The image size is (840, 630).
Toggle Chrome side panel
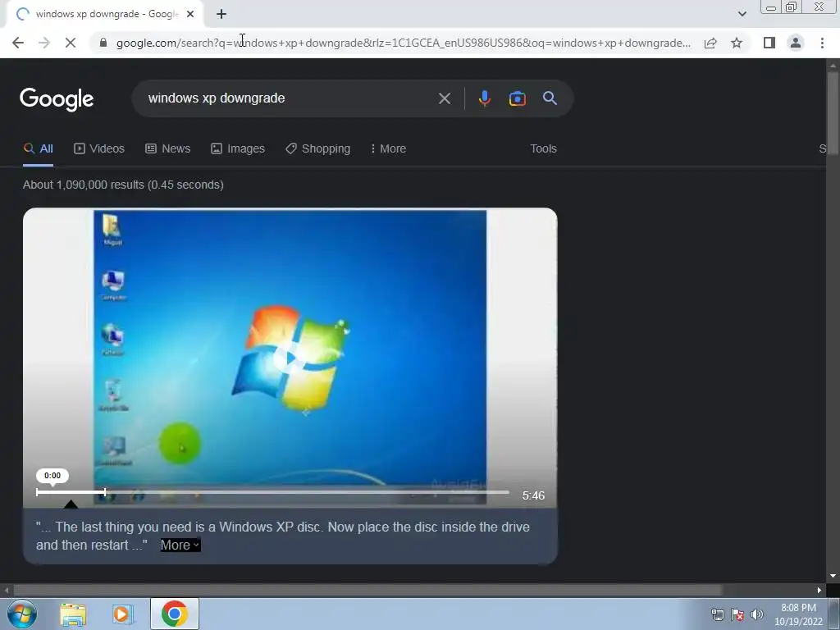click(x=769, y=43)
